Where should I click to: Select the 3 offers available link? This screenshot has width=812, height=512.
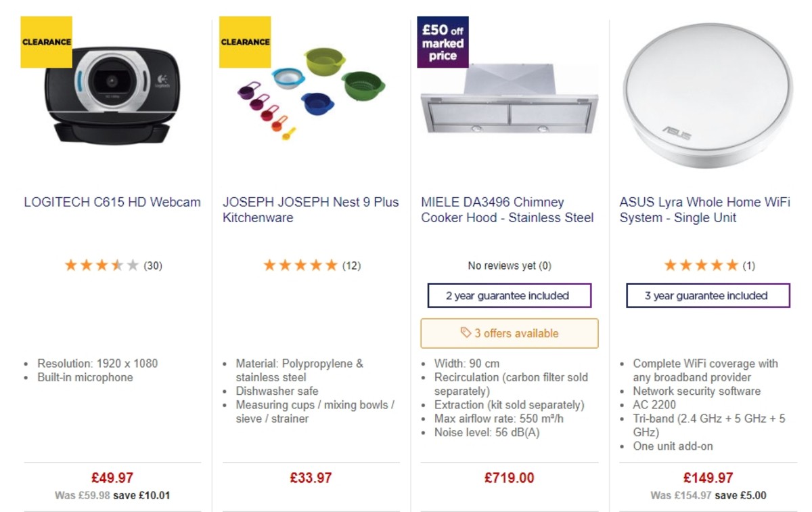pos(510,333)
